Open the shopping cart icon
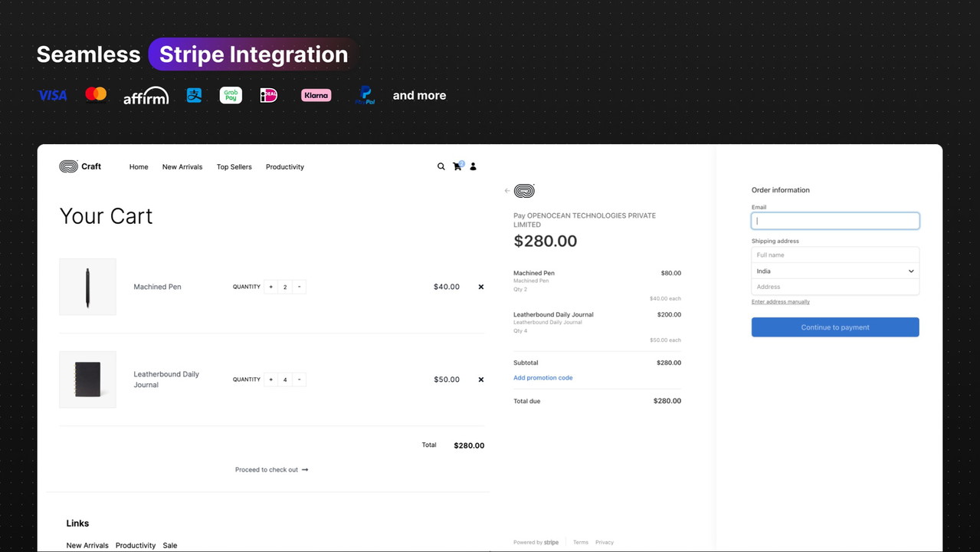The width and height of the screenshot is (980, 552). point(457,166)
